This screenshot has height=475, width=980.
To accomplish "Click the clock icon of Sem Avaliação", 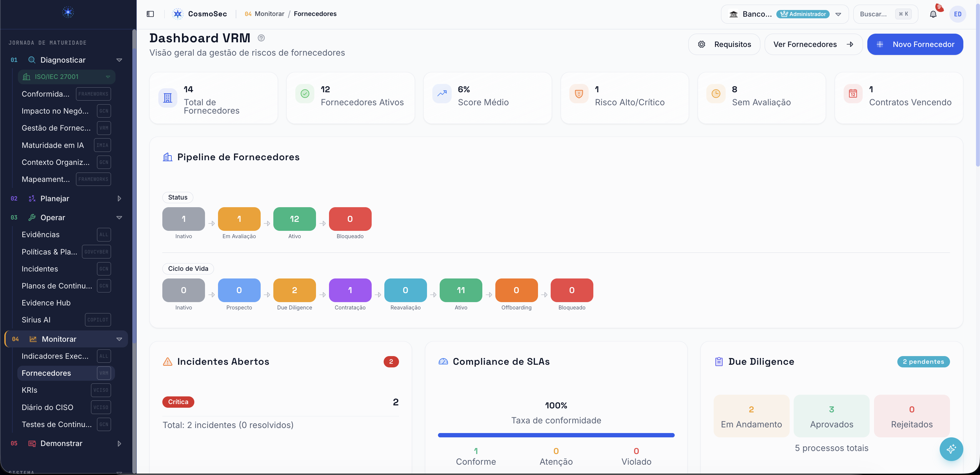I will [716, 94].
